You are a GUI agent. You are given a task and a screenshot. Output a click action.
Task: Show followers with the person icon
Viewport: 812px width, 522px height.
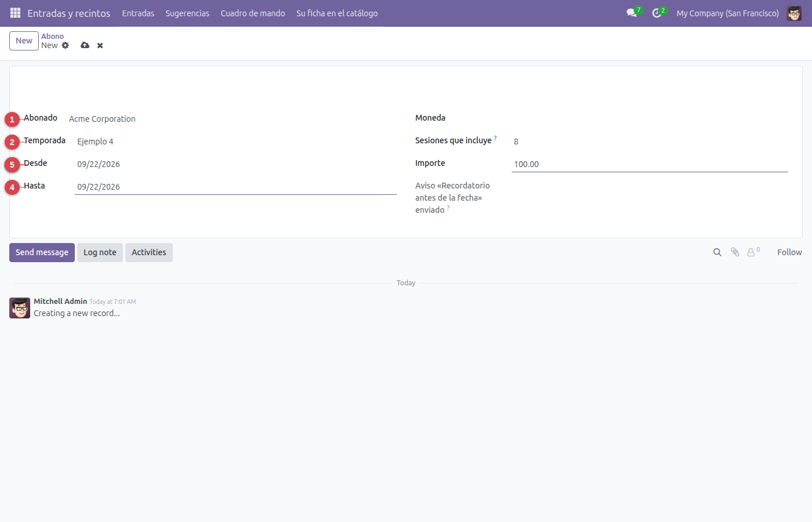pos(751,252)
